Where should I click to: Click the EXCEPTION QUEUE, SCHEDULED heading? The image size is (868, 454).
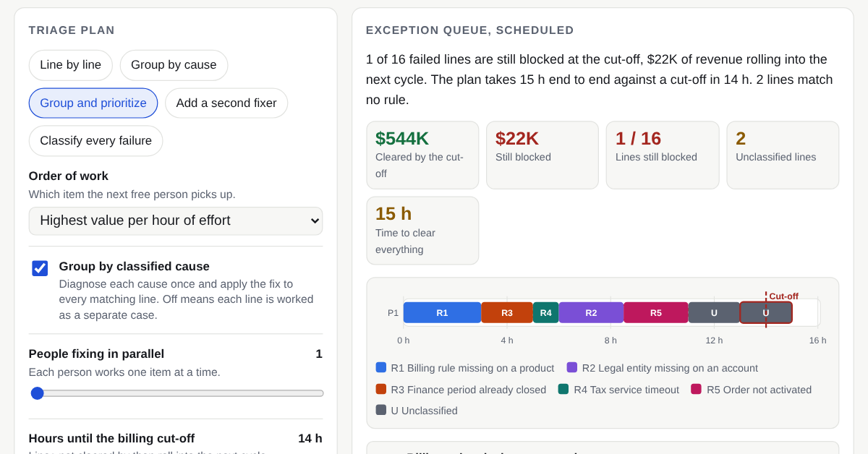click(470, 30)
